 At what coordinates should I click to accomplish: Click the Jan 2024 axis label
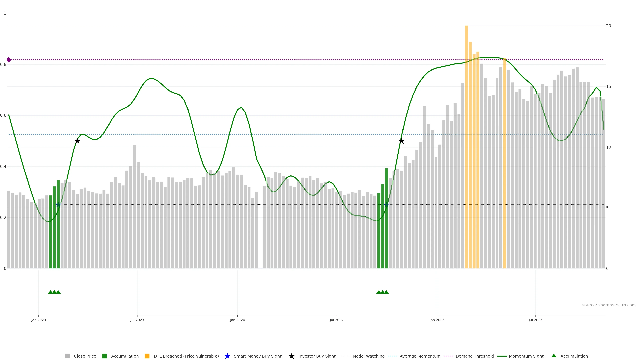[237, 320]
